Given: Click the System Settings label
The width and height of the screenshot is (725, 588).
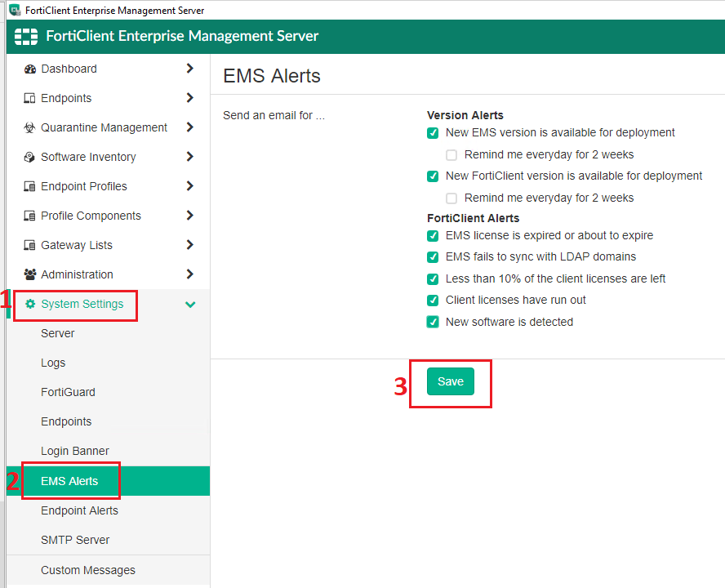Looking at the screenshot, I should click(x=82, y=304).
